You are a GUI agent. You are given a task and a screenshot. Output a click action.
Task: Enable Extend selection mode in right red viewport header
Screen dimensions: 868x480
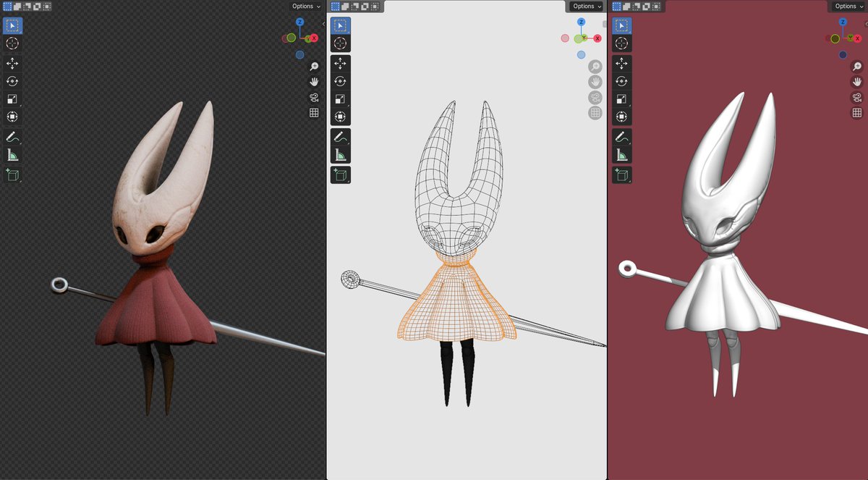click(x=627, y=7)
